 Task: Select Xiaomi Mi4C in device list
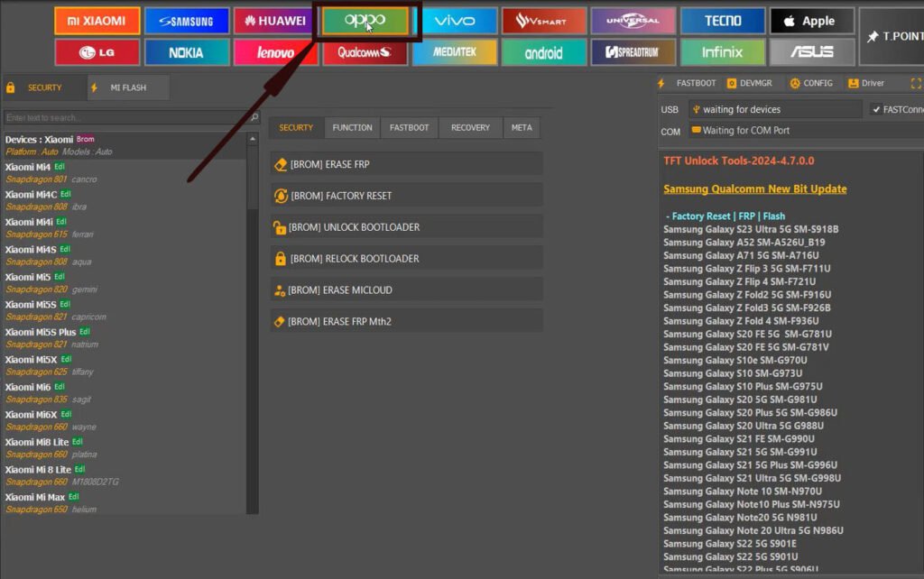(124, 201)
